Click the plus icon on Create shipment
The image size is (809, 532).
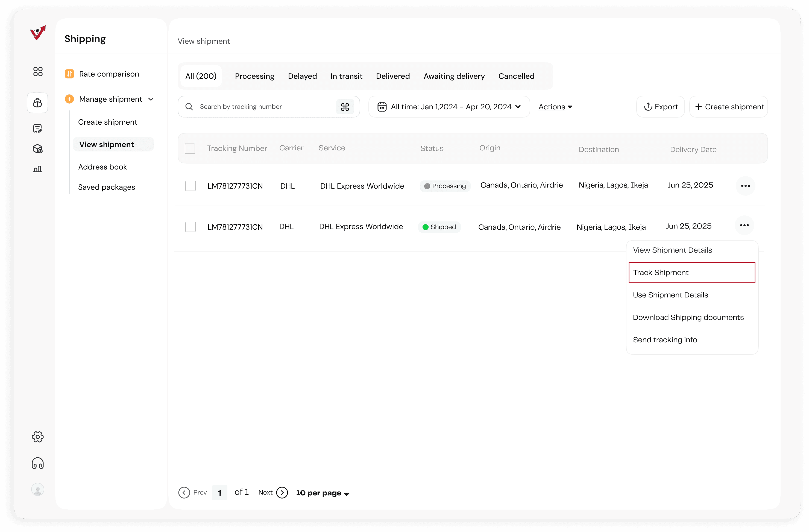[699, 107]
